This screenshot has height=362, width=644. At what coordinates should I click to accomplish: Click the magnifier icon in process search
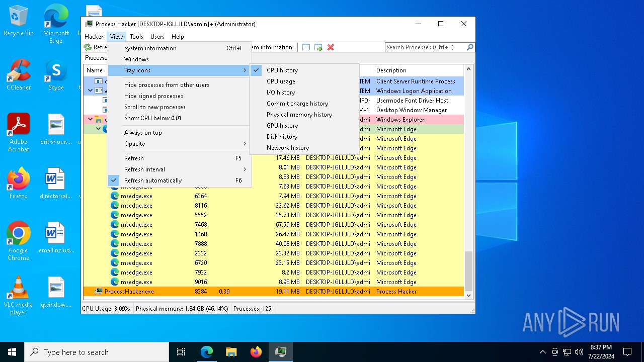[470, 47]
